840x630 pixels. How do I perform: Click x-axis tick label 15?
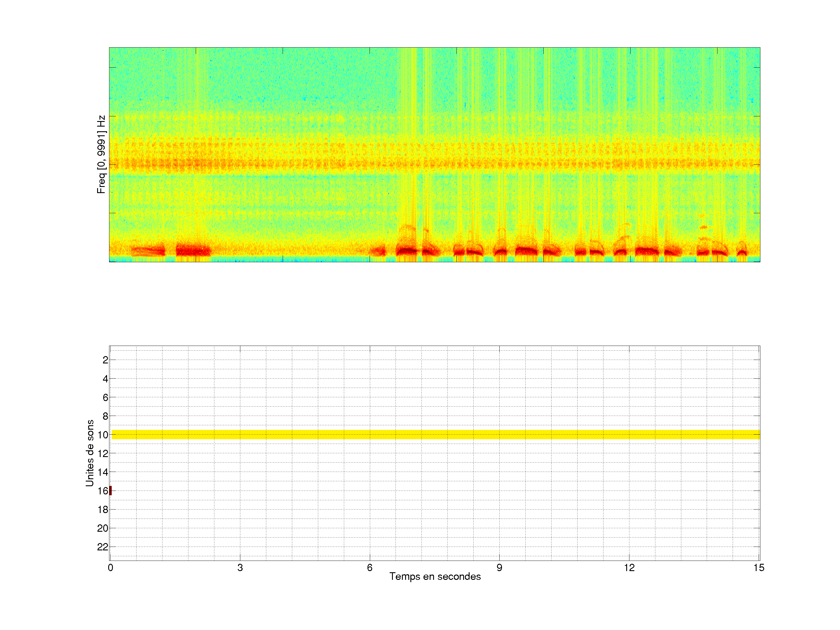point(759,568)
